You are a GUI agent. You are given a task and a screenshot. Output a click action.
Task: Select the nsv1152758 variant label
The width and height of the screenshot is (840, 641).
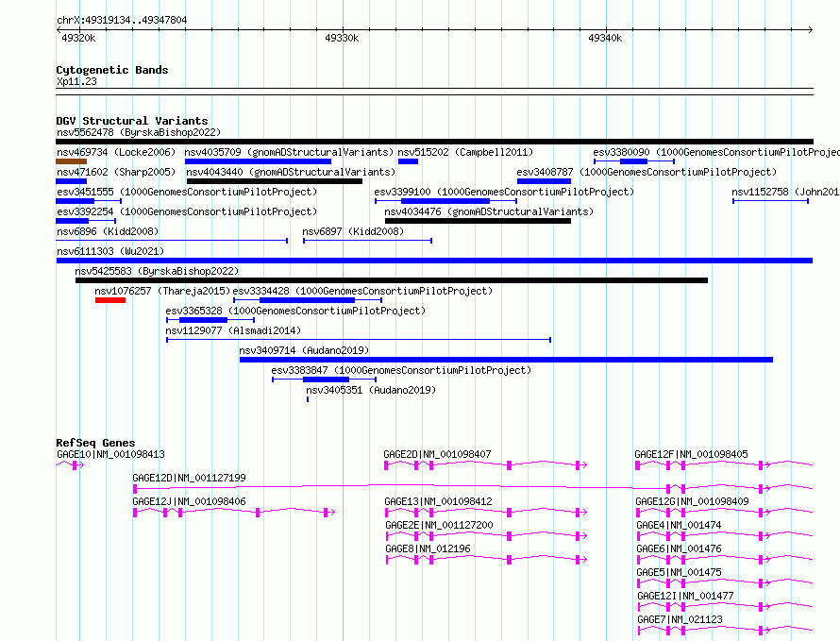785,192
